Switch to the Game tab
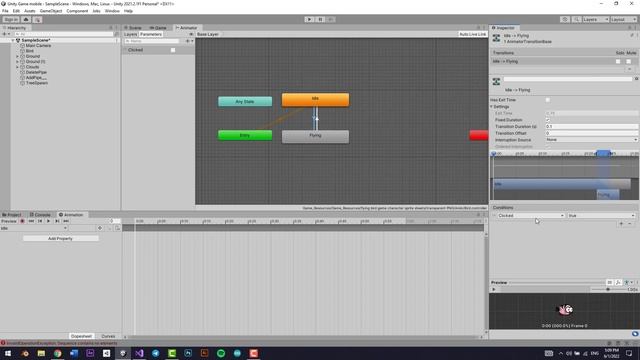 tap(158, 28)
